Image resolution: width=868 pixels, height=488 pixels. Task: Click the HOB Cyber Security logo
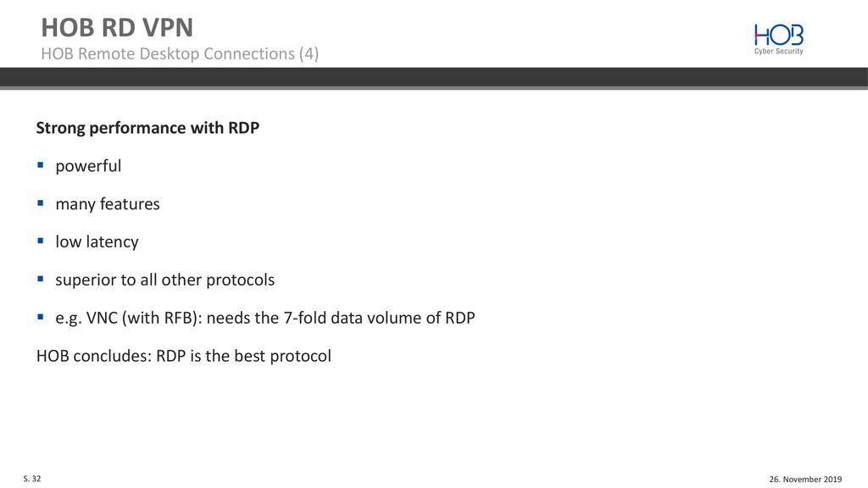[x=778, y=39]
